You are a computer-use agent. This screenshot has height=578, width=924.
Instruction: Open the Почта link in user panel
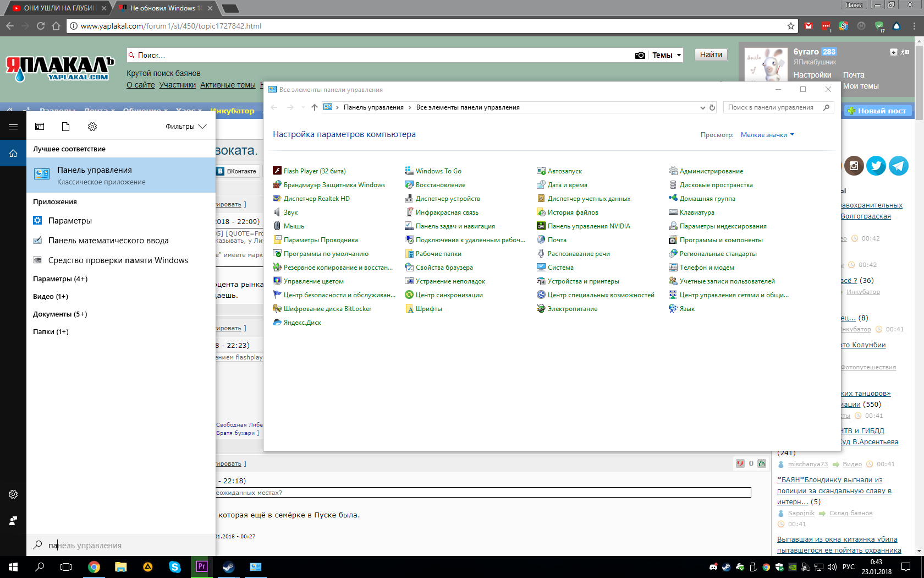pos(854,75)
